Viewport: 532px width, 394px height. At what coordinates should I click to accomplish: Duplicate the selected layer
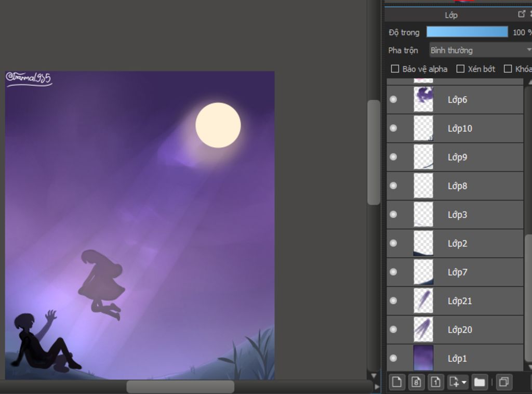[503, 383]
